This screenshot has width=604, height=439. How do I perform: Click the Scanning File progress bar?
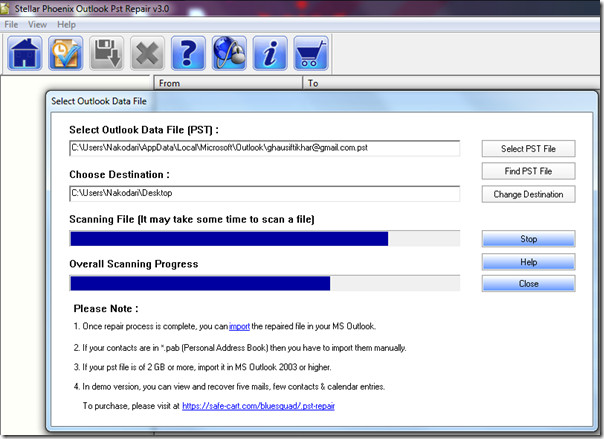[x=265, y=238]
